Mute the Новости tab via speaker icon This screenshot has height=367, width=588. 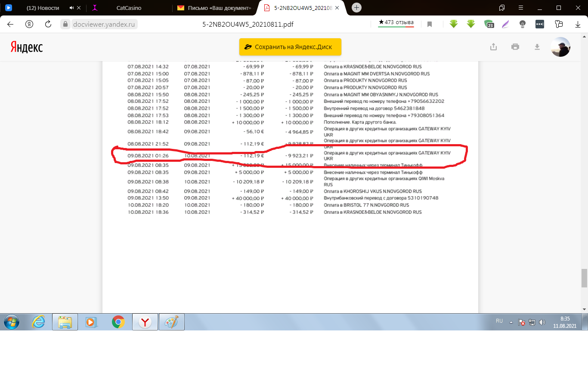click(x=71, y=8)
